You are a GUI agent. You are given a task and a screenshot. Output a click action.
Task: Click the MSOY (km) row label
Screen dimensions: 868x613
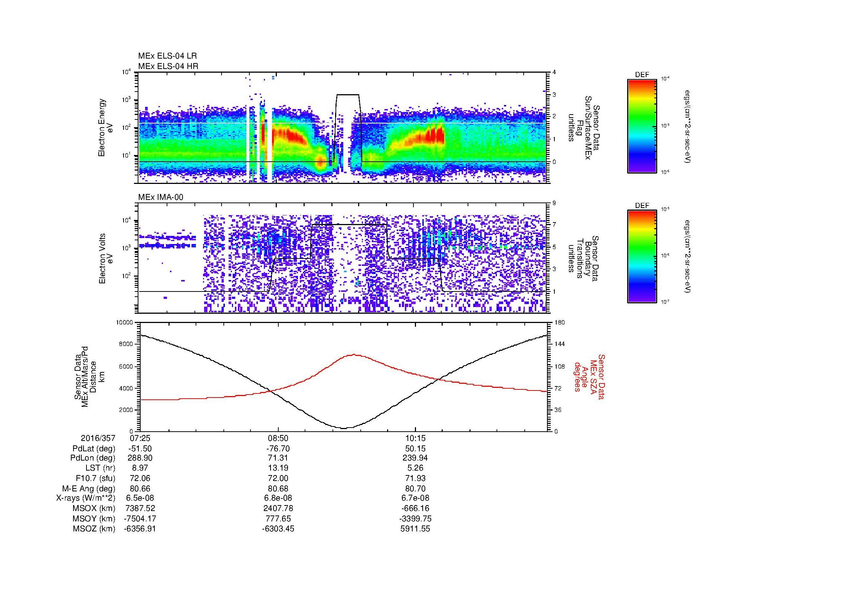coord(94,518)
